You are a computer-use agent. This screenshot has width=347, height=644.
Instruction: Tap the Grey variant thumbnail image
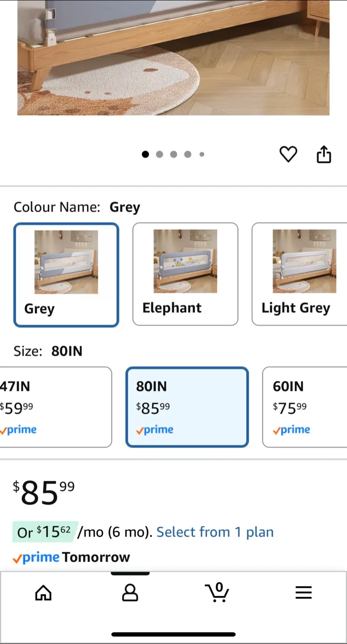[66, 261]
